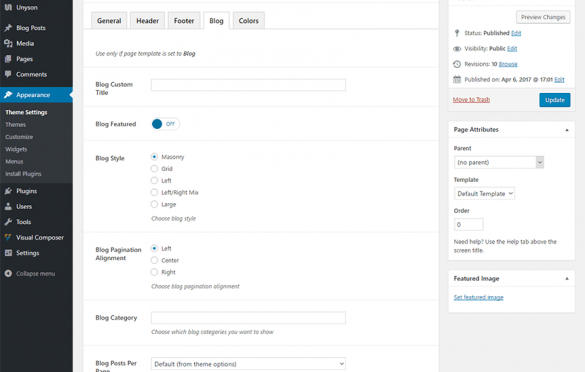This screenshot has width=585, height=372.
Task: Click the Settings sliders icon
Action: coord(8,253)
